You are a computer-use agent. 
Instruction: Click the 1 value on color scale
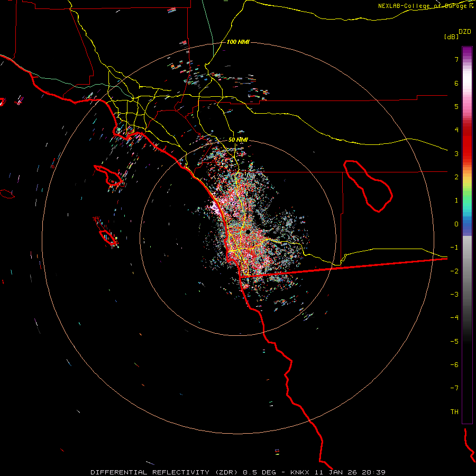456,200
